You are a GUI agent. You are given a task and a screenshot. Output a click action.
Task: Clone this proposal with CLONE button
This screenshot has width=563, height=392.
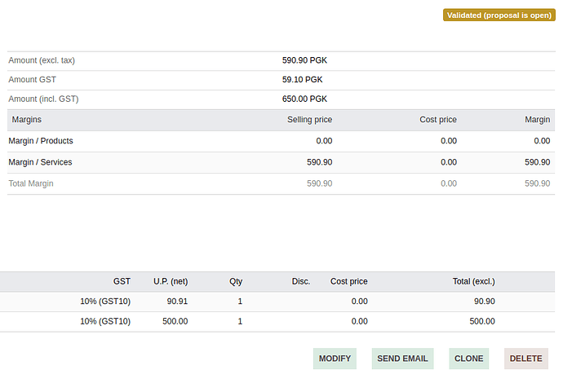(x=468, y=359)
